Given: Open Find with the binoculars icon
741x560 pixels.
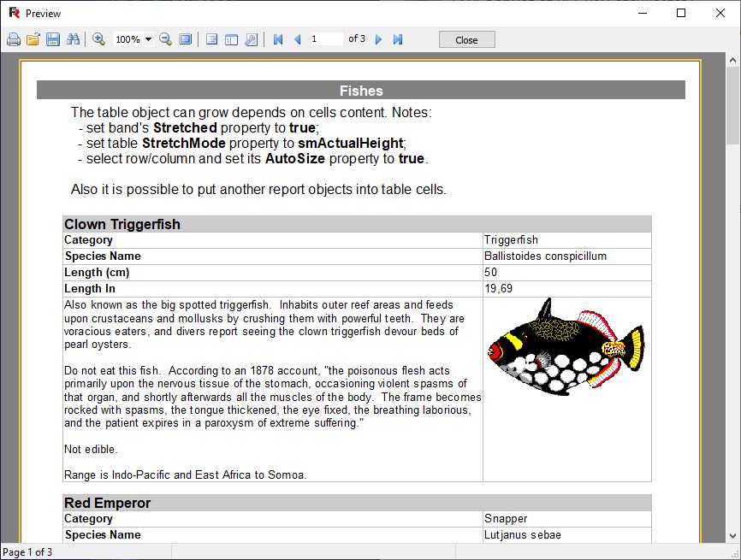Looking at the screenshot, I should point(73,39).
